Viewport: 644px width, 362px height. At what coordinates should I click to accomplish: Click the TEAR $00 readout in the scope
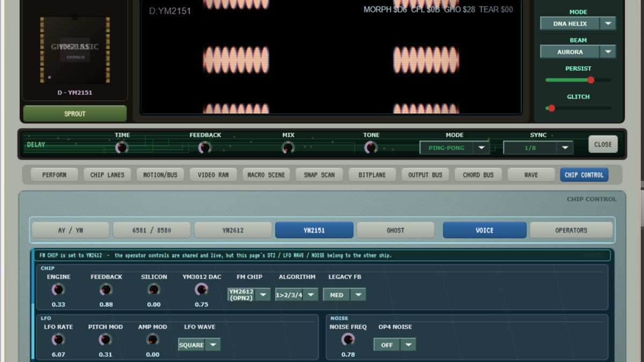pos(496,10)
